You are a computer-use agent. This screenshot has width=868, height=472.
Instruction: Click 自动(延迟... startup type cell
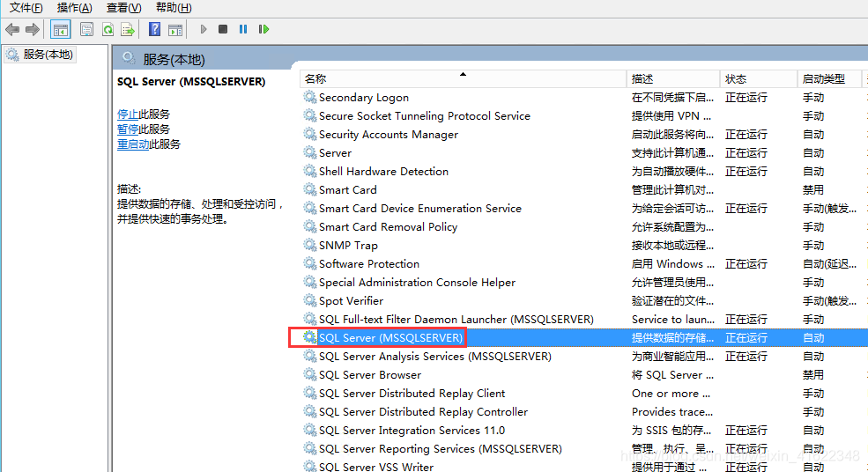[x=830, y=264]
